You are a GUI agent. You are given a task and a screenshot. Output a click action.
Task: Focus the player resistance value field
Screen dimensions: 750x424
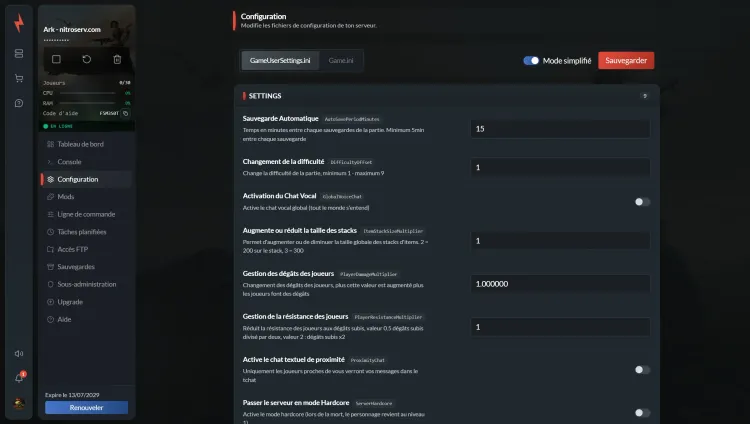(560, 327)
